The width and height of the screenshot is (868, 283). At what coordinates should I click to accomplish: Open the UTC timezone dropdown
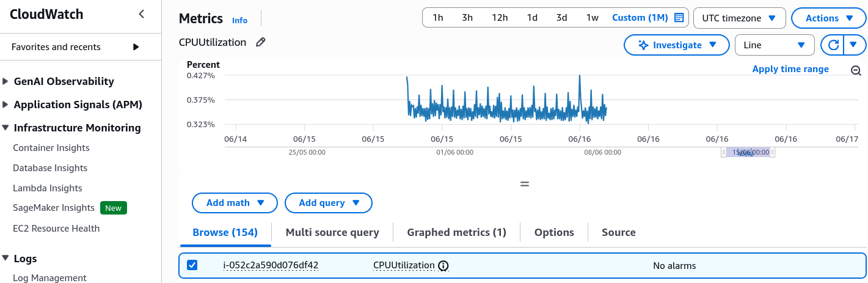pos(740,18)
